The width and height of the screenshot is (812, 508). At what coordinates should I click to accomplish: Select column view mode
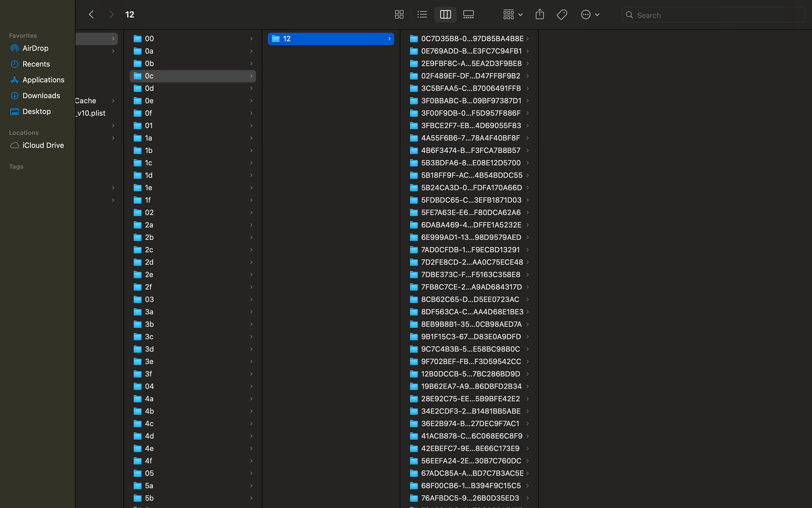pos(445,15)
